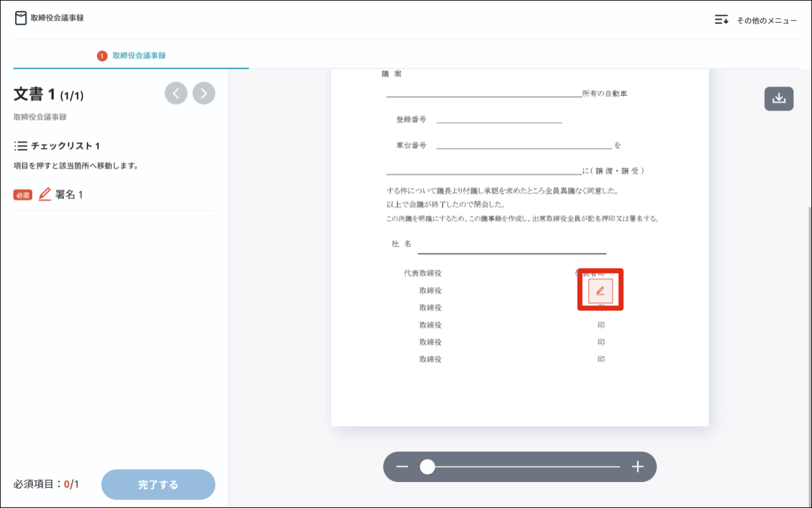Click the 文書 1 heading
The height and width of the screenshot is (508, 812).
[x=48, y=95]
